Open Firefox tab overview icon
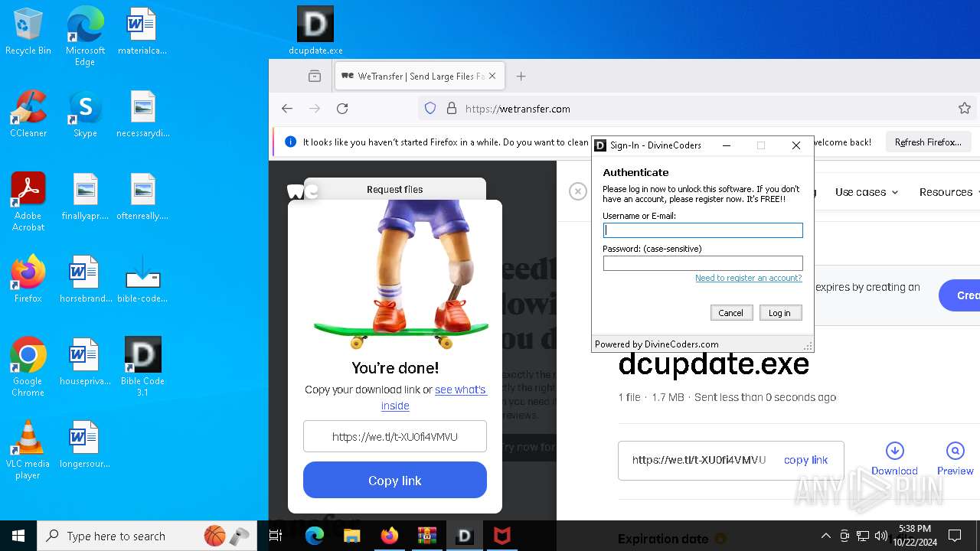Viewport: 980px width, 551px height. (315, 76)
